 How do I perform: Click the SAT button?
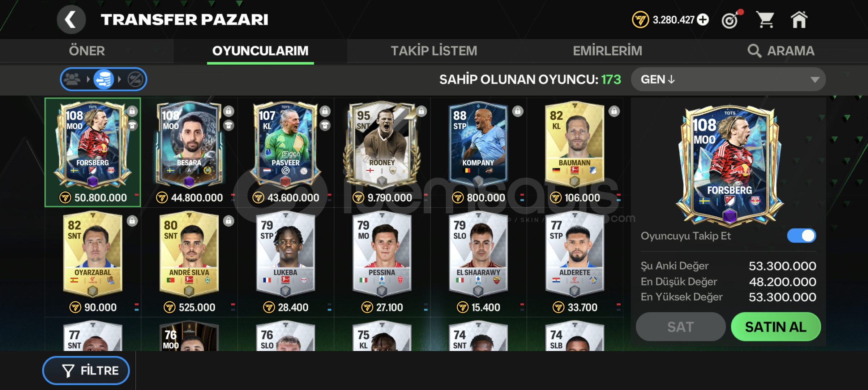[680, 327]
